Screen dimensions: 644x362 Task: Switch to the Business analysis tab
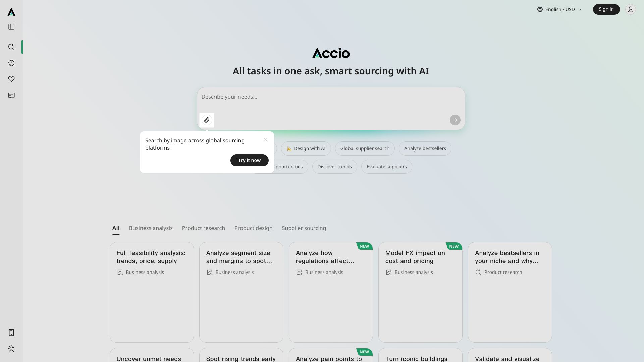click(151, 228)
